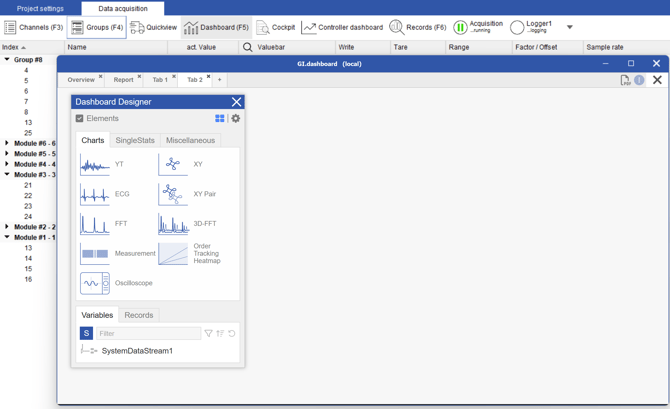
Task: Open Cockpit view
Action: [x=276, y=27]
